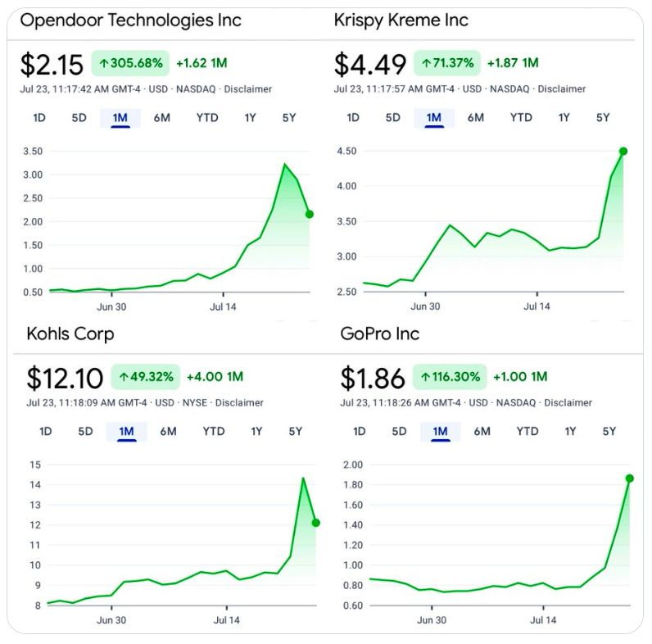This screenshot has width=652, height=644.
Task: Choose 1M tab on GoPro chart
Action: pos(440,432)
